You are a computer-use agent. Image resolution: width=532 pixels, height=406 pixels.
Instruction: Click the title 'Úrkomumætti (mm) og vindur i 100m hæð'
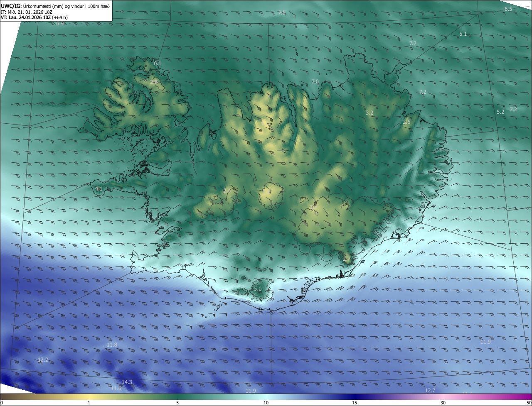66,6
